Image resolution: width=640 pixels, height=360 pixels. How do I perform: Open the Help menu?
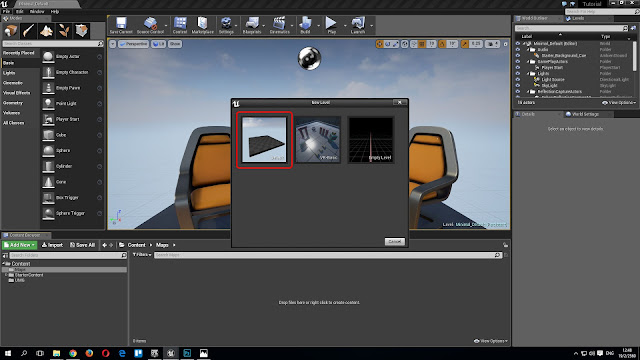pyautogui.click(x=55, y=11)
